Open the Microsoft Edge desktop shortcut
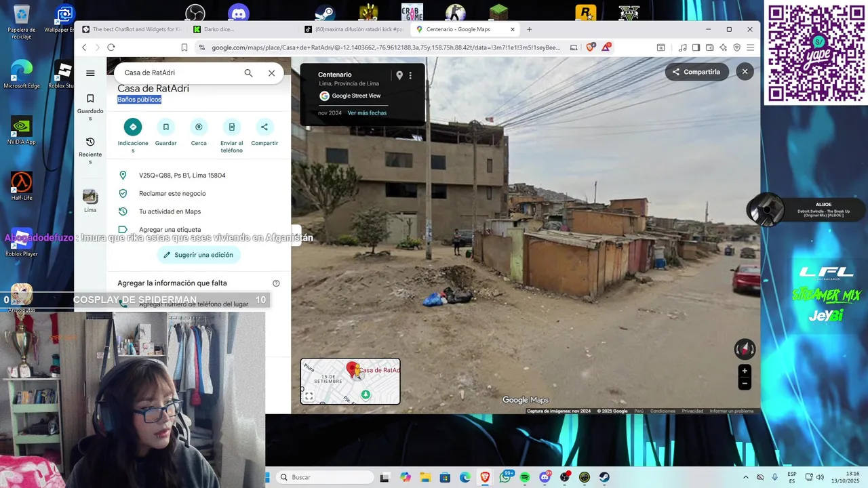The width and height of the screenshot is (868, 488). point(22,74)
